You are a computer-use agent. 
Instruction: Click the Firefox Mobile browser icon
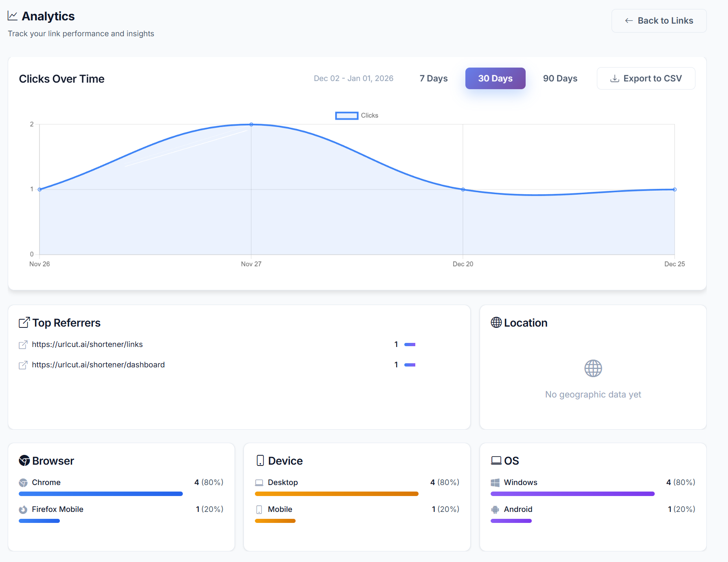click(x=24, y=509)
